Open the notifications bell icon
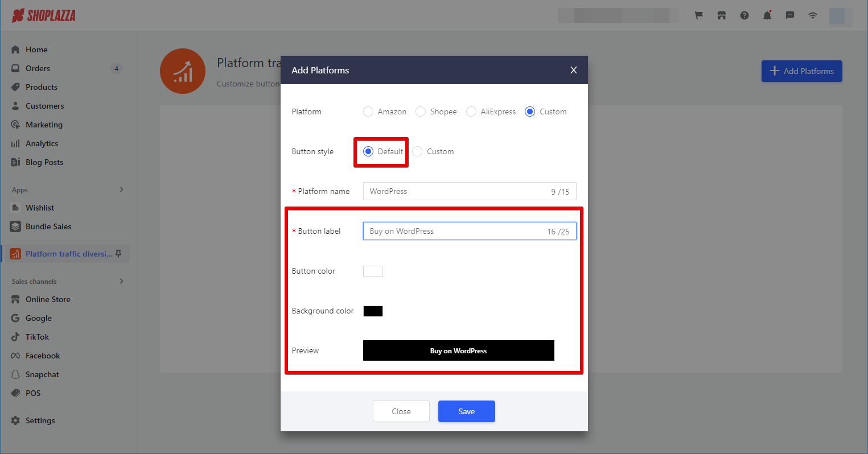 (x=767, y=15)
